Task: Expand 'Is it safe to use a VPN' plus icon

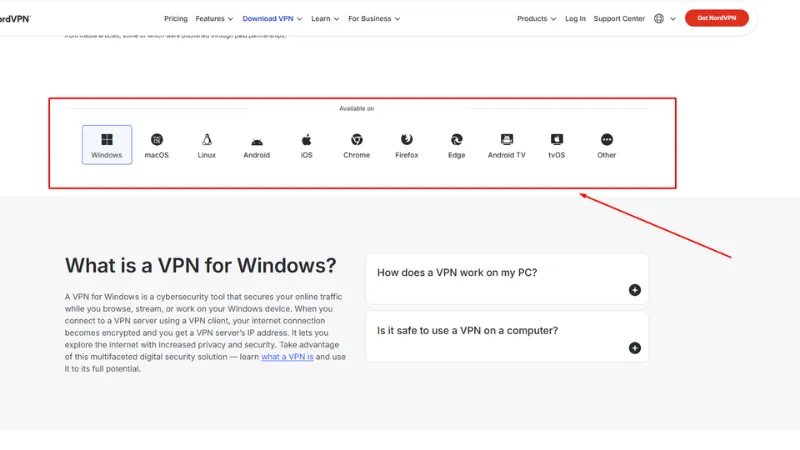Action: point(635,348)
